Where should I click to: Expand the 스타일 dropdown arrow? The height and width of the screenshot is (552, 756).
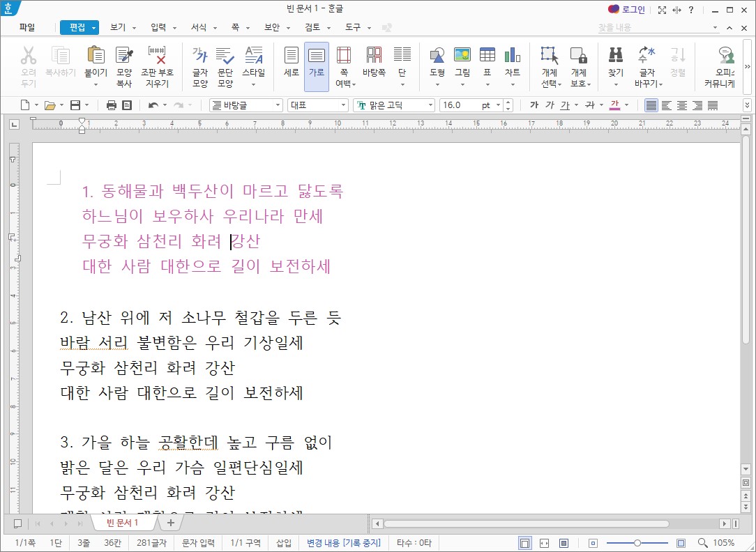click(254, 85)
